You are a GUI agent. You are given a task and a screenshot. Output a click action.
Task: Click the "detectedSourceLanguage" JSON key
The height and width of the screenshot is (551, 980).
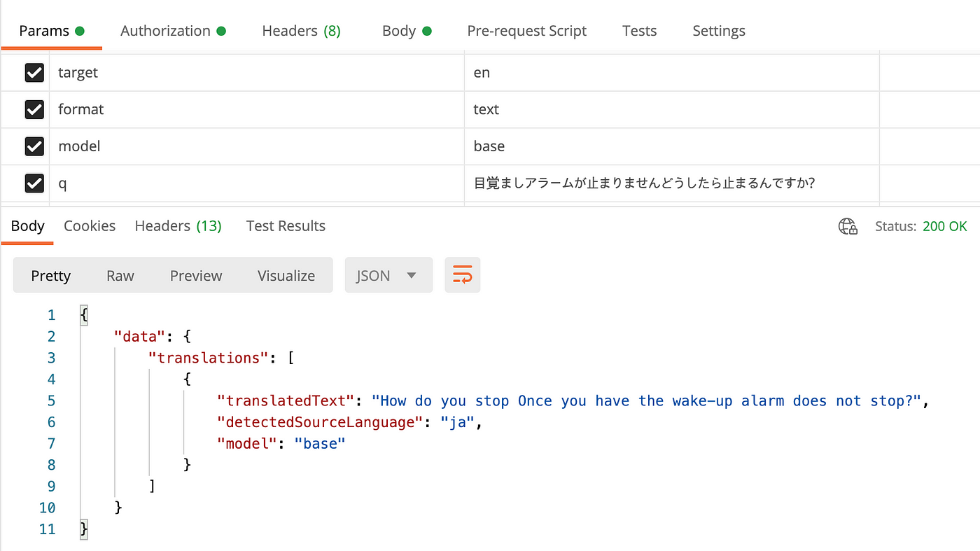tap(321, 422)
